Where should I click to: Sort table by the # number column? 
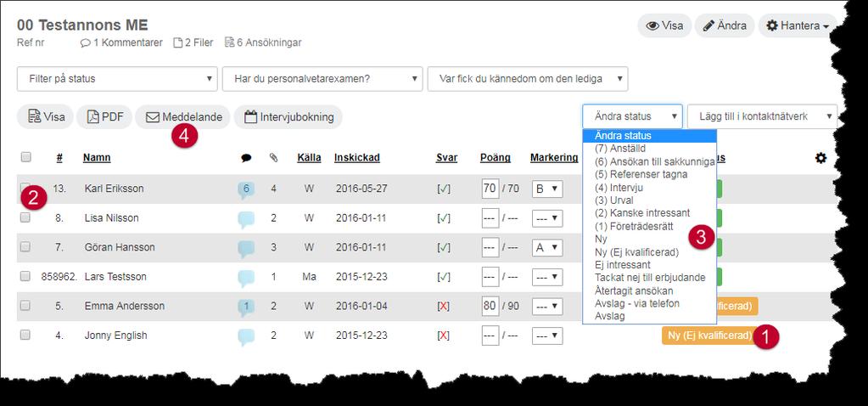[x=59, y=158]
